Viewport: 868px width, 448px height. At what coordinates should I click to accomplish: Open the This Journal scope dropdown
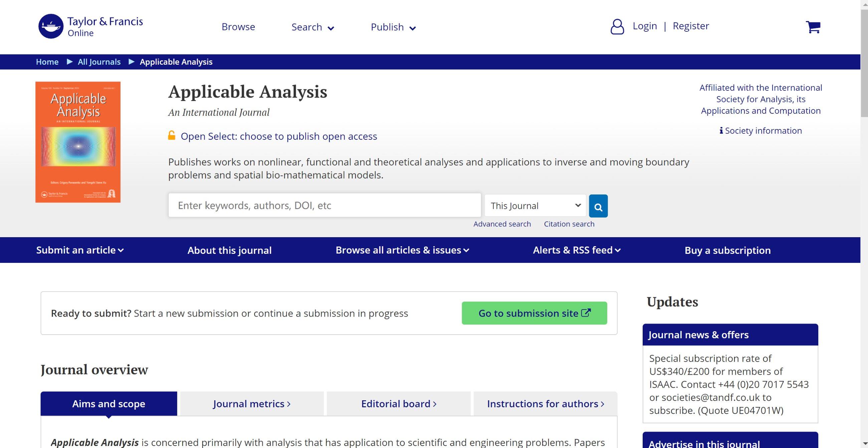(x=535, y=206)
